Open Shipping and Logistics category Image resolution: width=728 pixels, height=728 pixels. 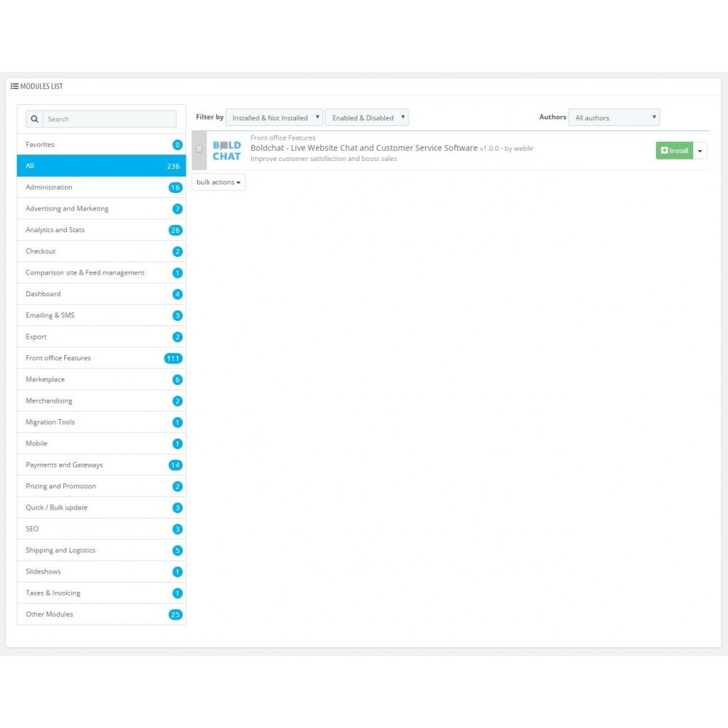pyautogui.click(x=101, y=550)
